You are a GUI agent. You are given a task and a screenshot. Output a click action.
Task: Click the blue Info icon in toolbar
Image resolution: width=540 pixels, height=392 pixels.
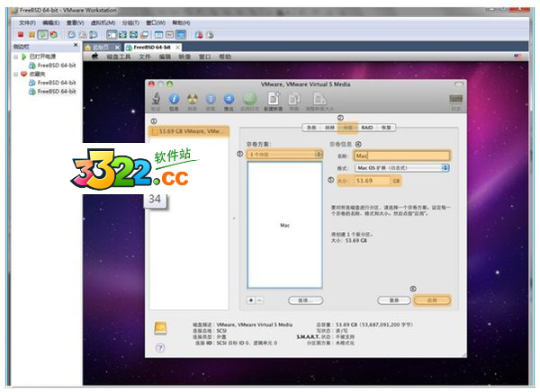(175, 98)
